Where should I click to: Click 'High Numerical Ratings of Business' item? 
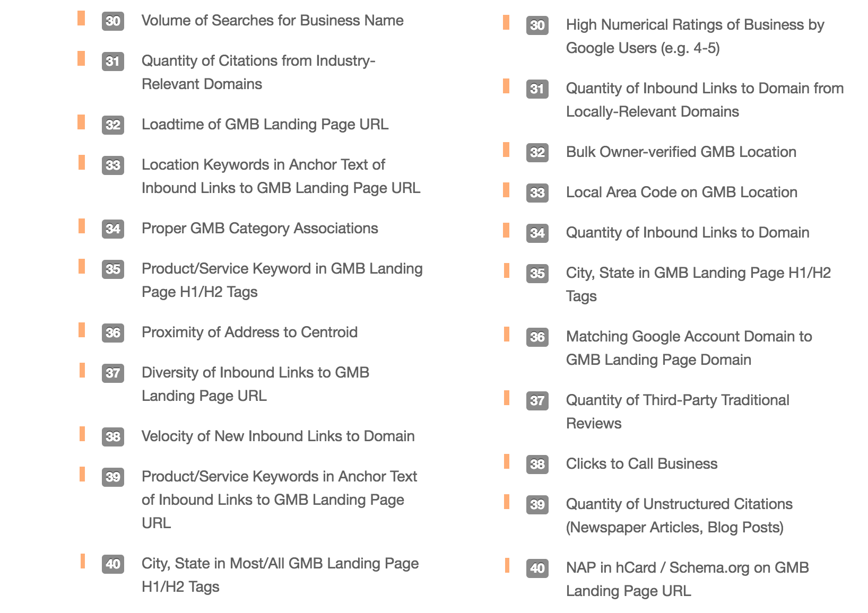[695, 36]
